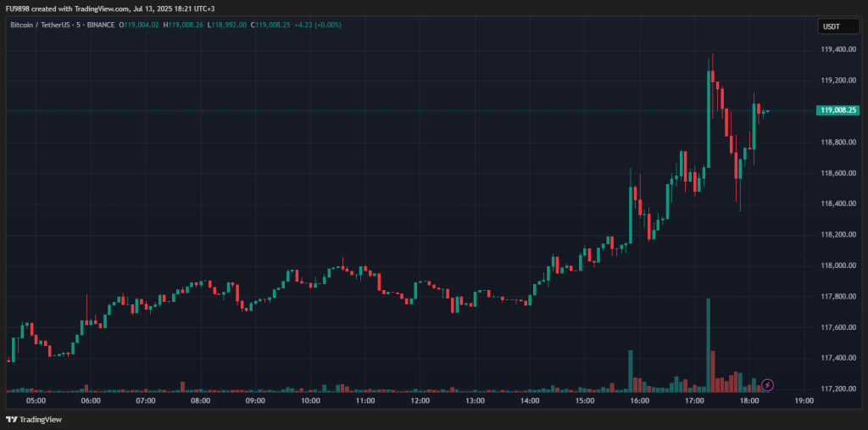Click the open price value O119,004.02
Screen dimensions: 868x430
click(142, 25)
